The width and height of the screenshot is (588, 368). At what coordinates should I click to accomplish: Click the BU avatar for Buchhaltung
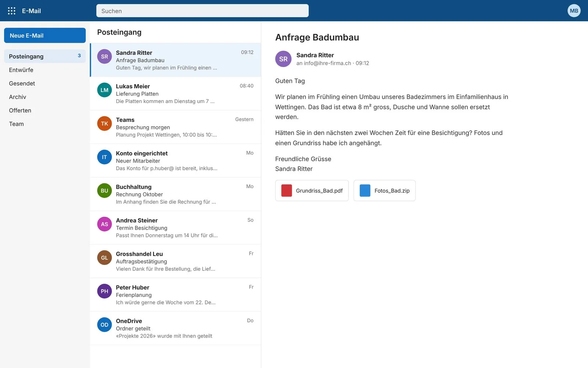pyautogui.click(x=104, y=190)
